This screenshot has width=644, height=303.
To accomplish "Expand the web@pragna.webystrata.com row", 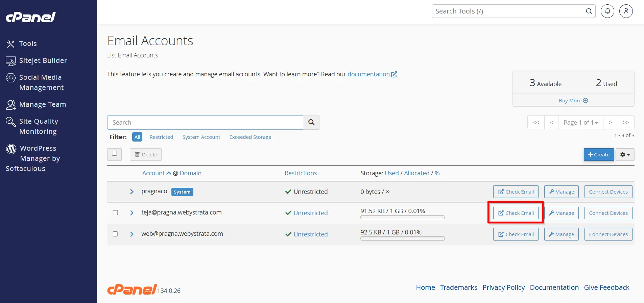I will click(x=132, y=234).
